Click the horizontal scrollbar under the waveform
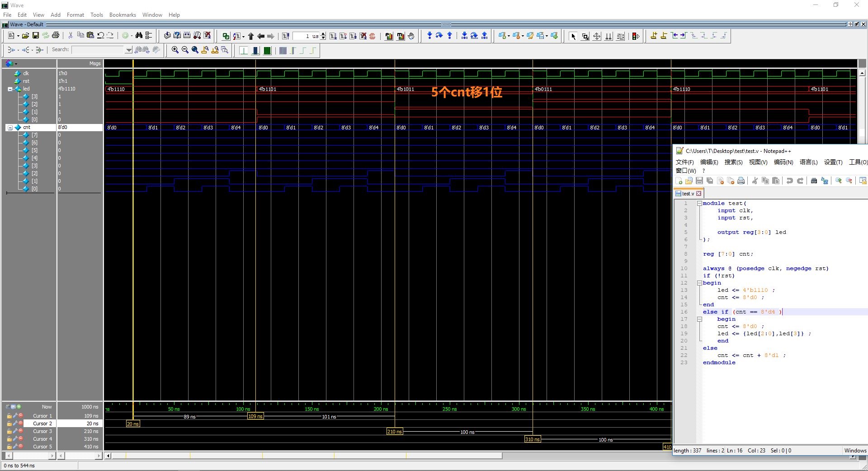868x471 pixels. (307, 456)
